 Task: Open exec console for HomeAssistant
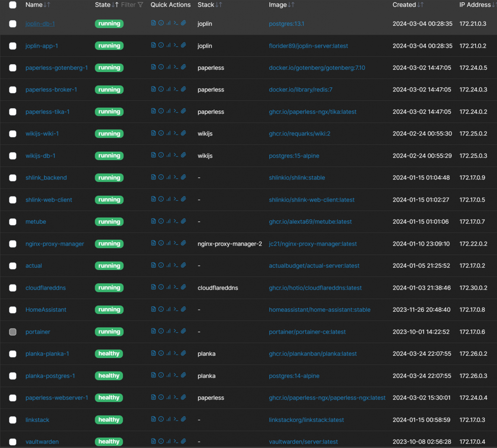coord(176,309)
